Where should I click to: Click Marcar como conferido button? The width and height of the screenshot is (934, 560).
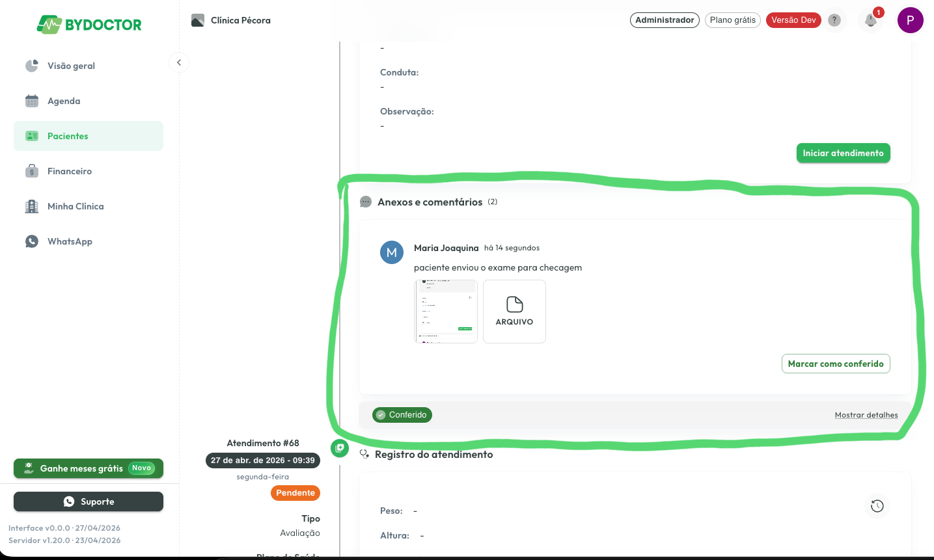click(836, 364)
